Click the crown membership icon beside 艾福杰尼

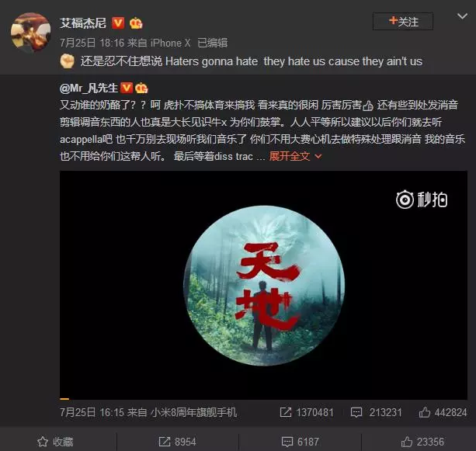coord(136,23)
